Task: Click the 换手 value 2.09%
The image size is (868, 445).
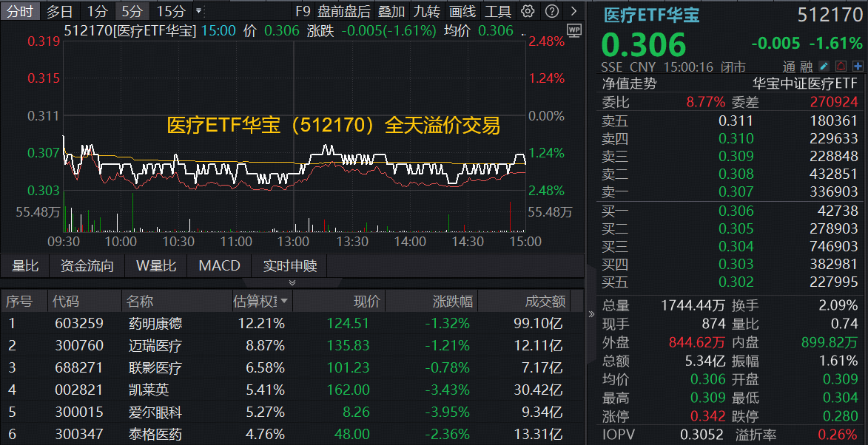Action: click(x=838, y=305)
